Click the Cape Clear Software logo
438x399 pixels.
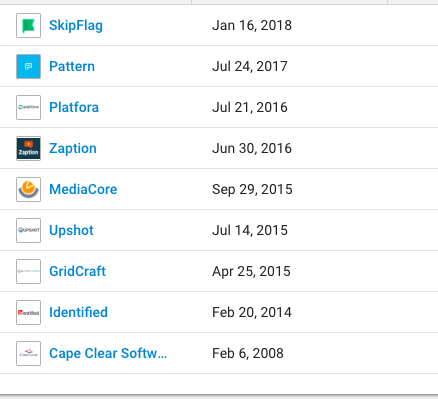point(28,353)
